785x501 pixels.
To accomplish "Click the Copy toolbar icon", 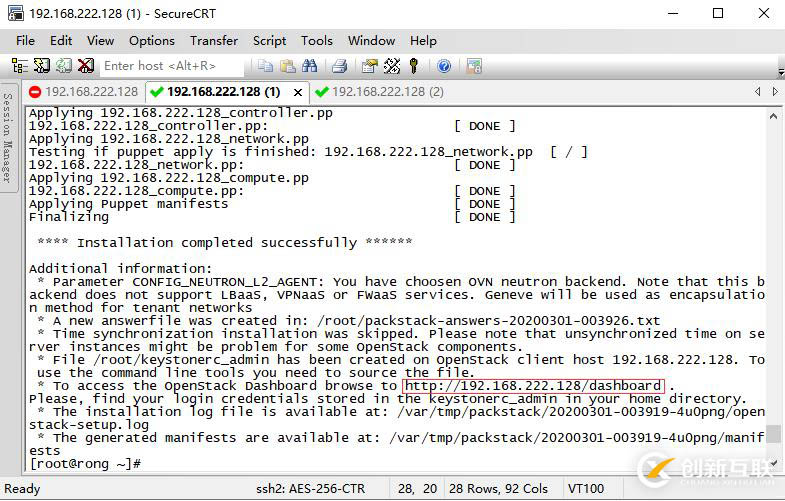I will tap(265, 66).
